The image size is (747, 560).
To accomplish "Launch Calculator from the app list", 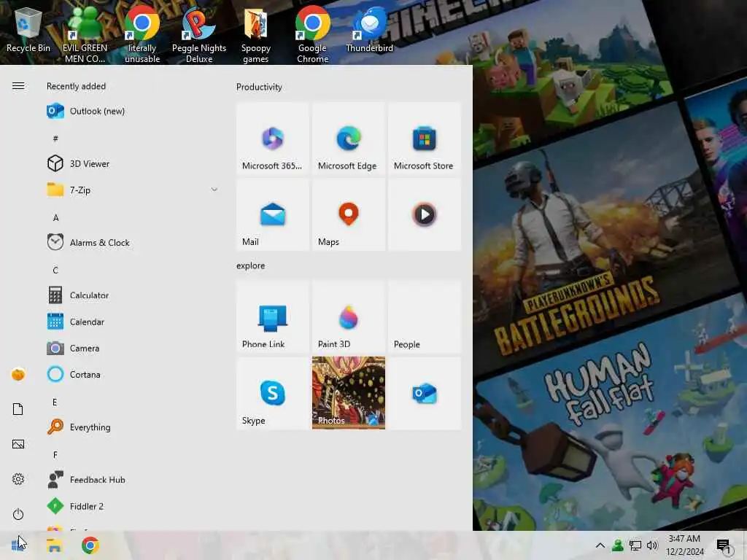I will (133, 295).
